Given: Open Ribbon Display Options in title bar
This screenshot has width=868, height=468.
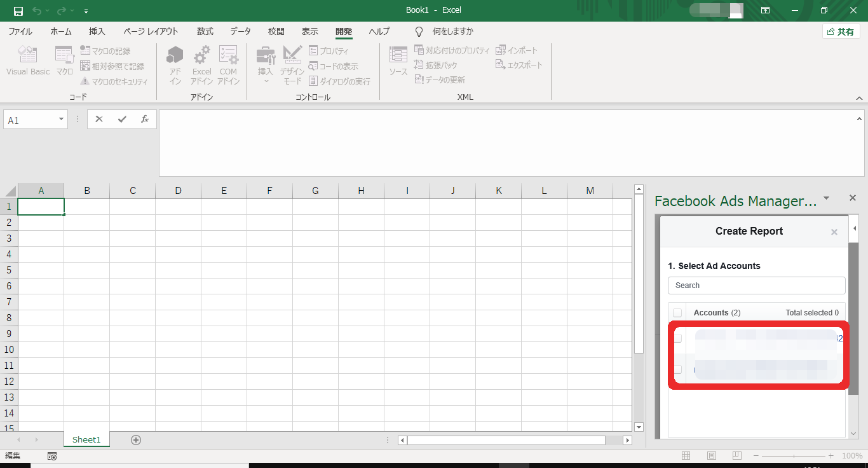Looking at the screenshot, I should (765, 10).
